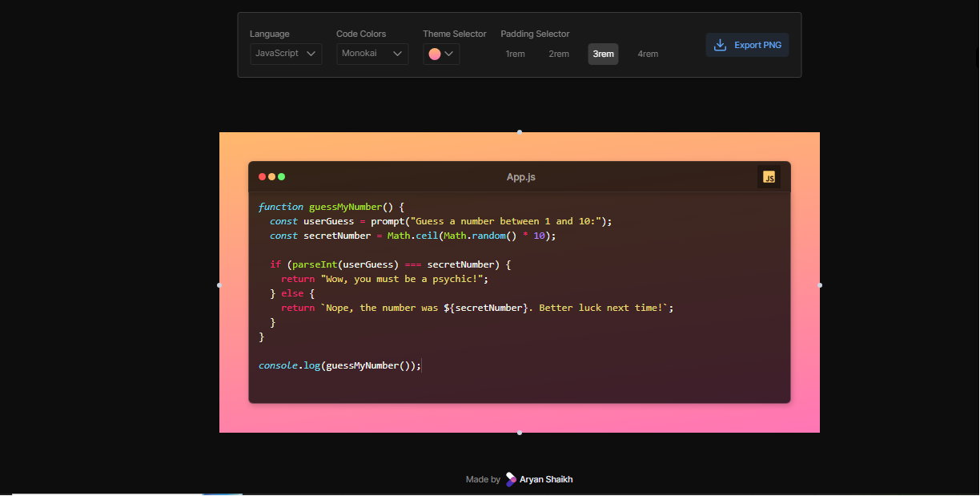This screenshot has height=496, width=980.
Task: Click the right-edge resize handle of canvas
Action: [x=819, y=285]
